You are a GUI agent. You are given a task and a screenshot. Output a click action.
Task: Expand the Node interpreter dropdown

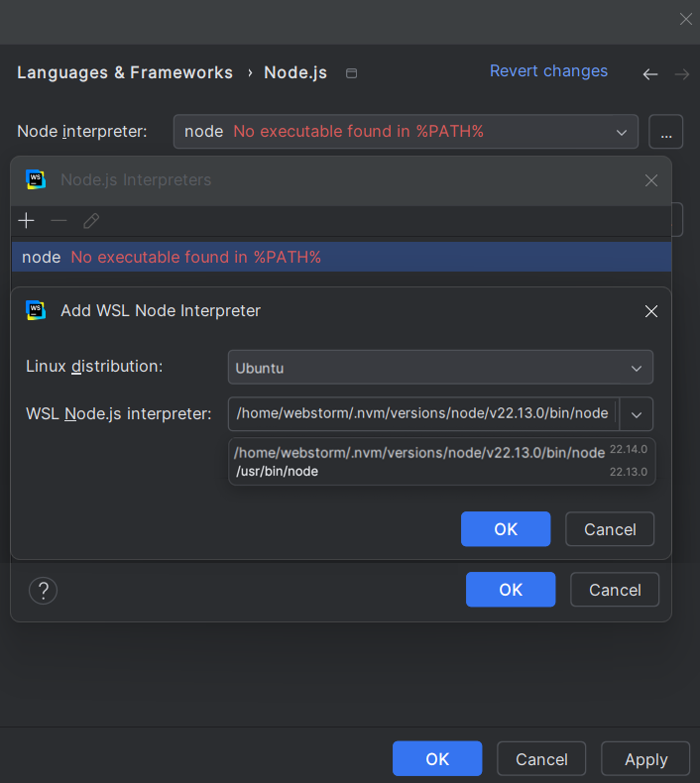click(x=622, y=132)
